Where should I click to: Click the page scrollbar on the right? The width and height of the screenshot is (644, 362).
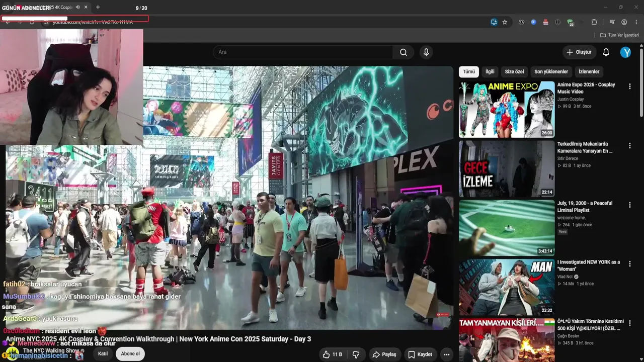point(641,83)
